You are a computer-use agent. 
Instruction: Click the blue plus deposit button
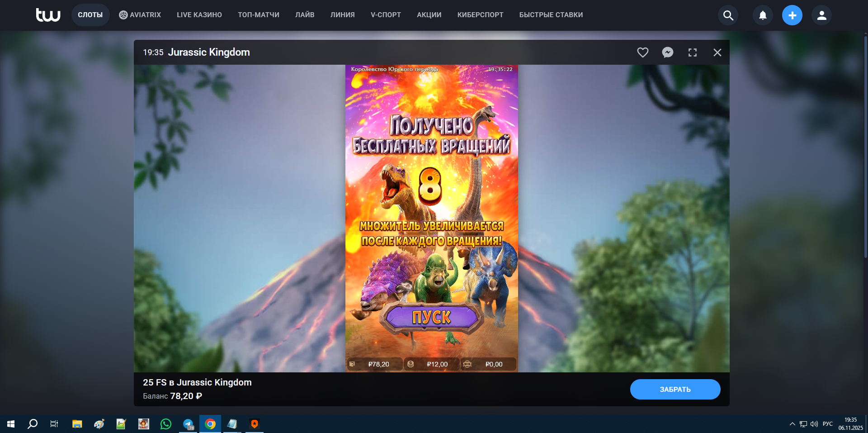click(x=792, y=15)
